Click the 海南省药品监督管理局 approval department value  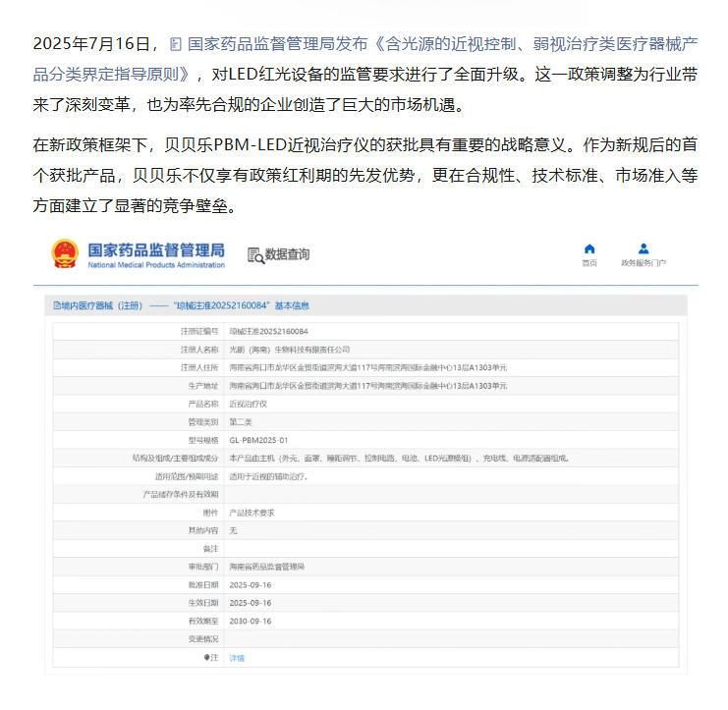tap(266, 567)
